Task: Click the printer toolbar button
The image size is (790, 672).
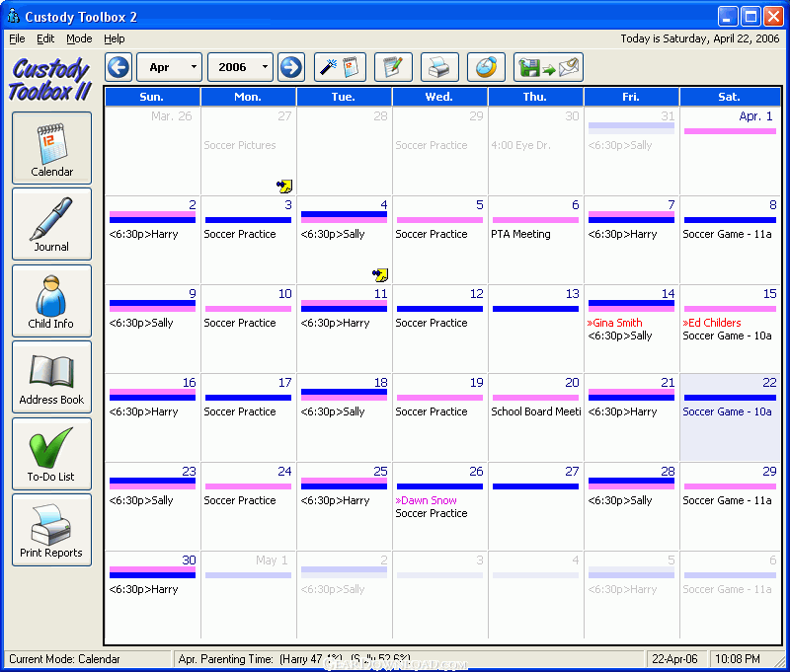Action: (x=439, y=67)
